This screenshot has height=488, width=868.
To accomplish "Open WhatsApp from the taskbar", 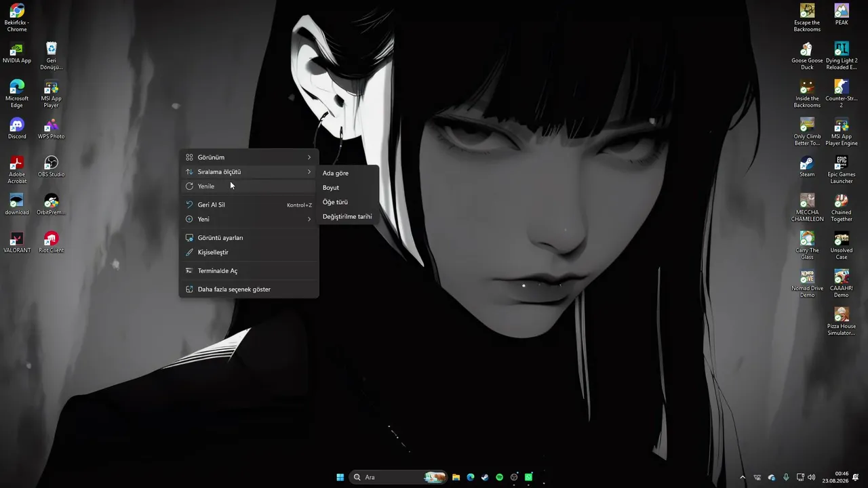I will [x=528, y=477].
